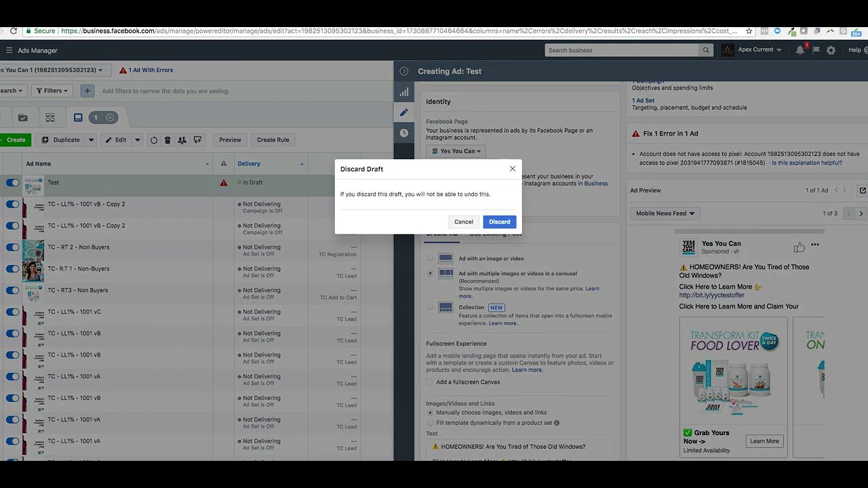Click the Search business field
Screen dimensions: 868x488
(622, 50)
